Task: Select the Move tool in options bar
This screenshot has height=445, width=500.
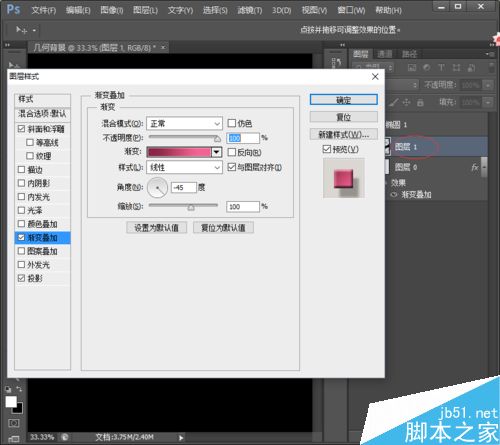Action: pyautogui.click(x=21, y=30)
